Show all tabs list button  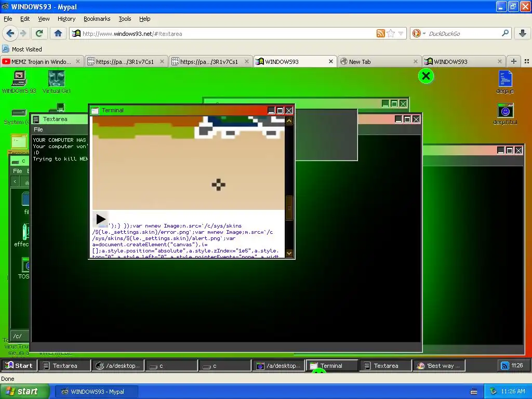527,61
